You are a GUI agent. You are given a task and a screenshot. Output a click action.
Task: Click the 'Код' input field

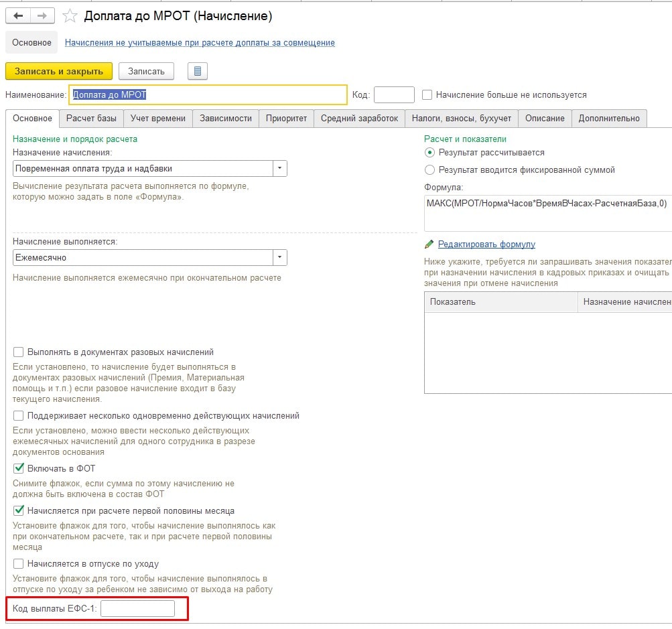click(394, 95)
